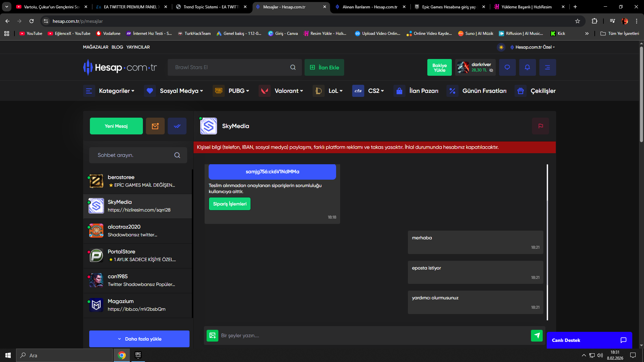
Task: Open the Chrome three-dot menu
Action: (x=637, y=21)
